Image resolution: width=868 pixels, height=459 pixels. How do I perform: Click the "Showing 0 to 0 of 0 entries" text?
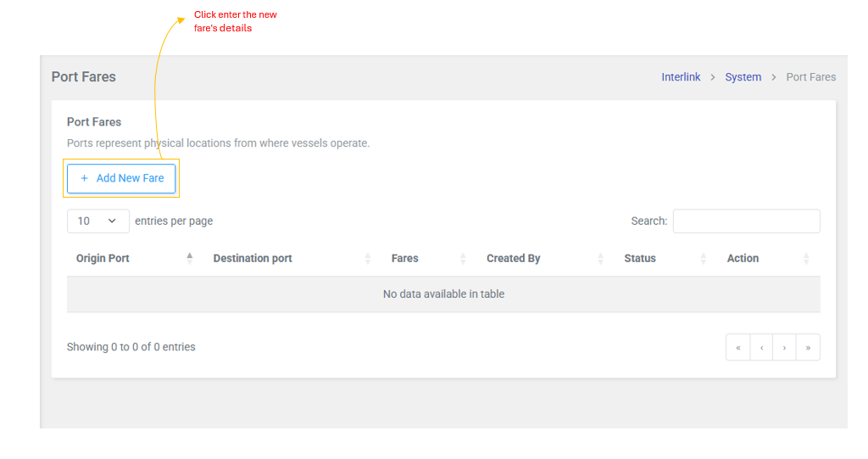point(131,347)
